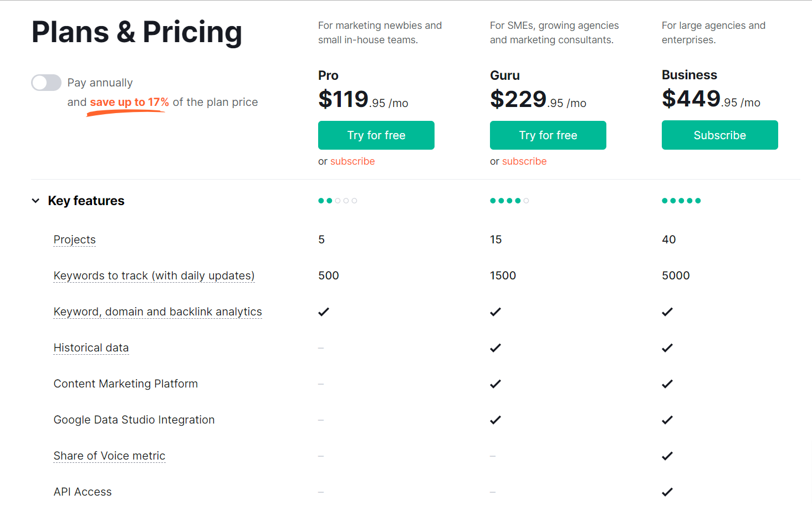
Task: Click the Business checkmark for Share of Voice
Action: click(667, 456)
